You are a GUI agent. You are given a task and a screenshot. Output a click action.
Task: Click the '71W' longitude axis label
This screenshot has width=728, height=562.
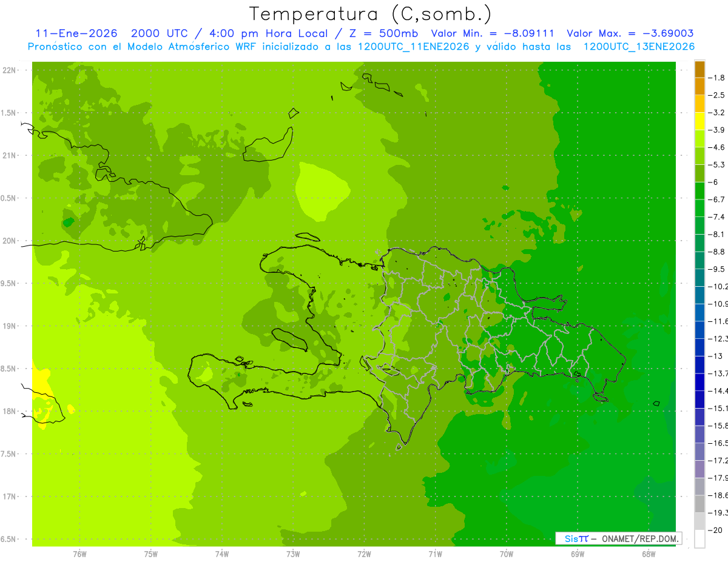point(435,554)
